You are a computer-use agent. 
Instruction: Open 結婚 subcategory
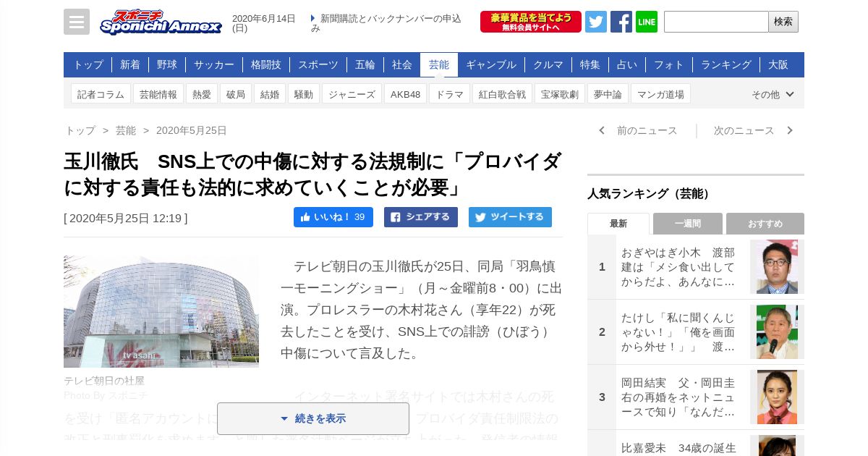point(270,94)
